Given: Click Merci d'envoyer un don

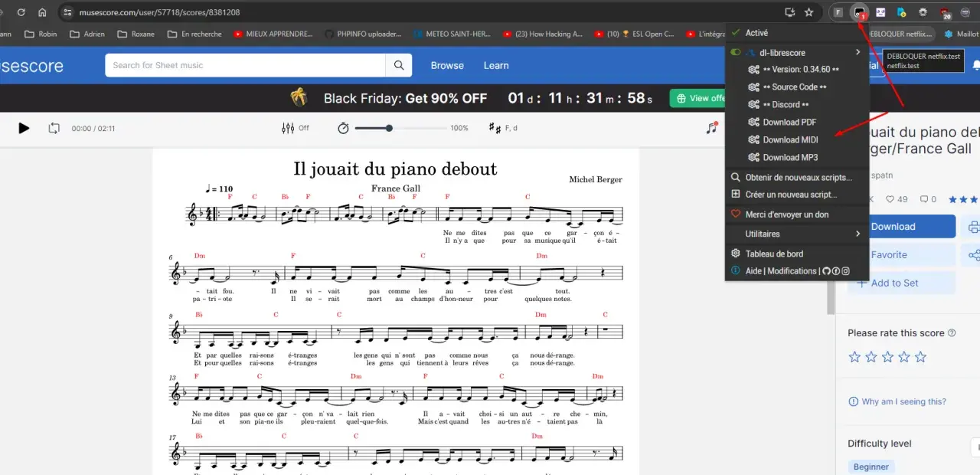Looking at the screenshot, I should coord(797,215).
